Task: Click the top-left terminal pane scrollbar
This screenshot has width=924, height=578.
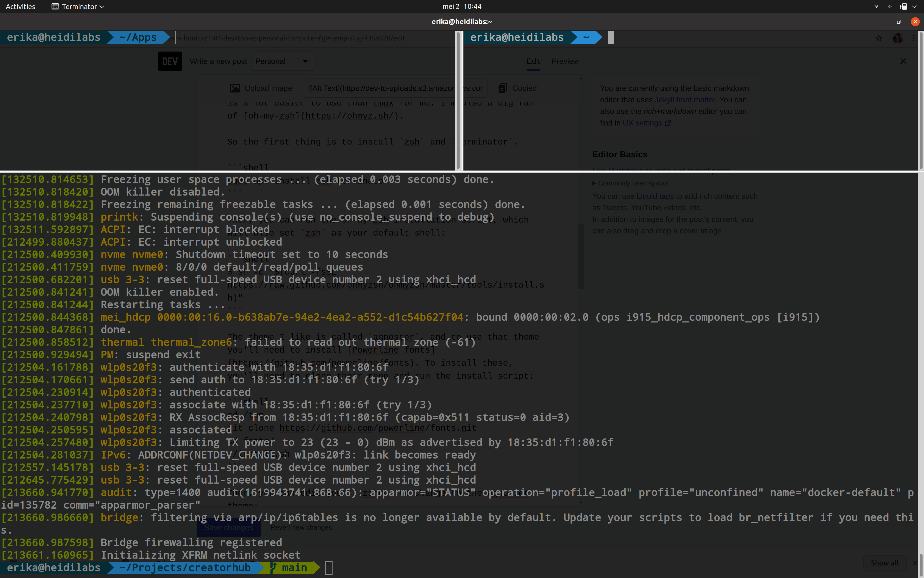Action: pyautogui.click(x=458, y=100)
